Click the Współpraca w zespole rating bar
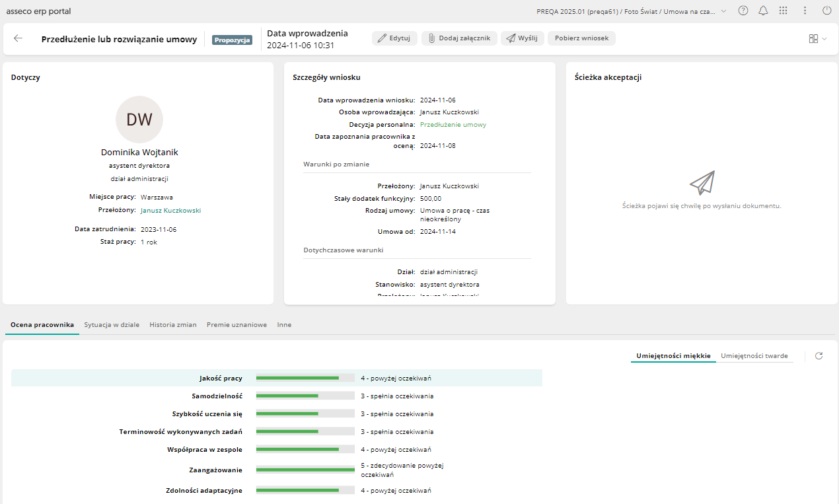The width and height of the screenshot is (839, 504). tap(305, 450)
